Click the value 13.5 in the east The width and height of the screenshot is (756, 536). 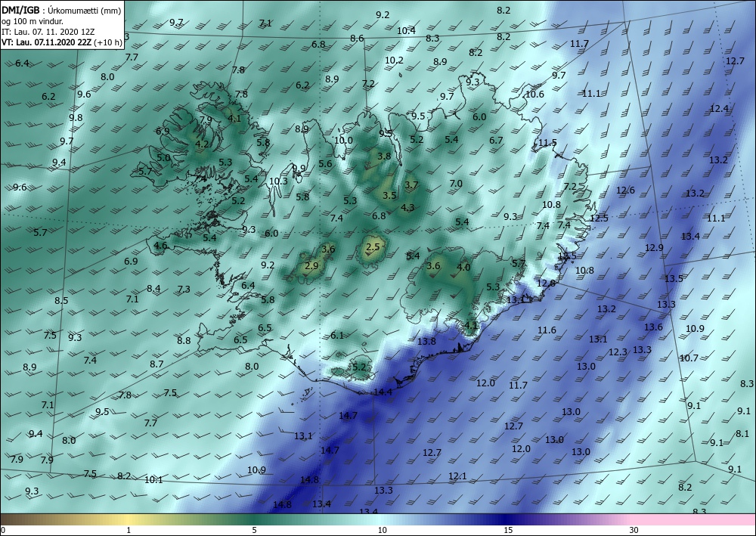tap(674, 279)
